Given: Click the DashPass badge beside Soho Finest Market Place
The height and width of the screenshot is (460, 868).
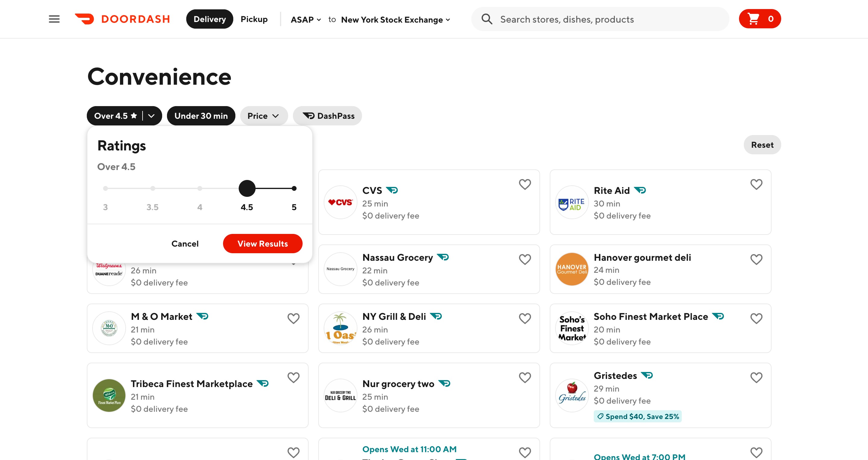Looking at the screenshot, I should point(718,316).
